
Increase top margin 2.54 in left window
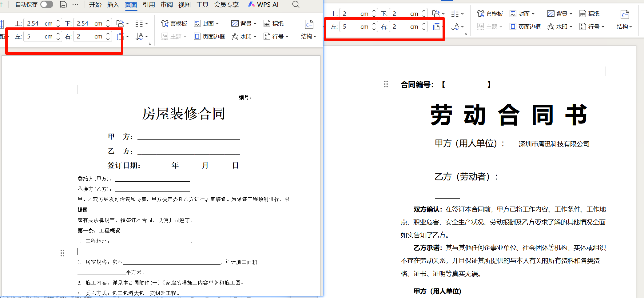(x=58, y=21)
